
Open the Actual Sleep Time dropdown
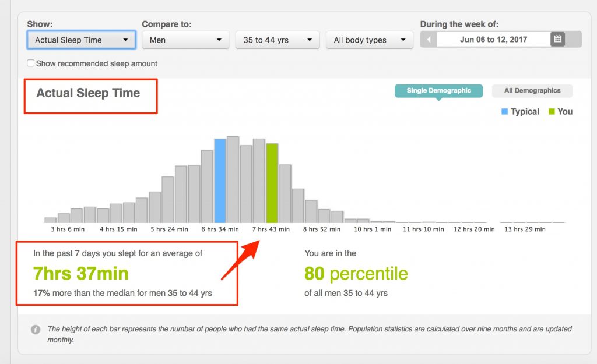coord(81,40)
